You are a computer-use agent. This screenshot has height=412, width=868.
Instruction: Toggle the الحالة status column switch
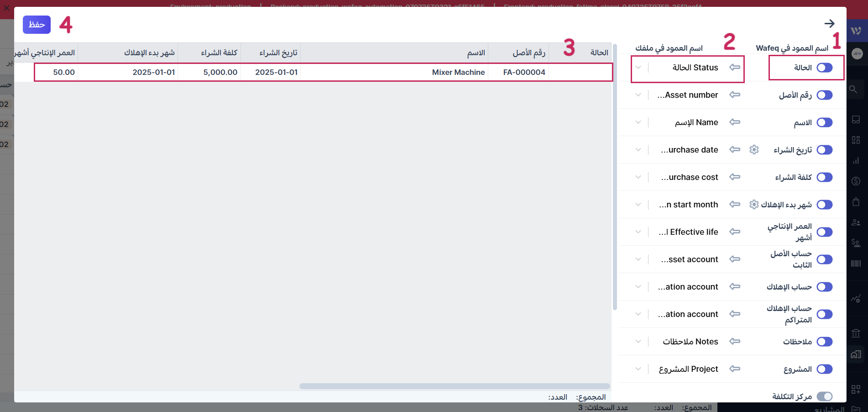[x=824, y=68]
